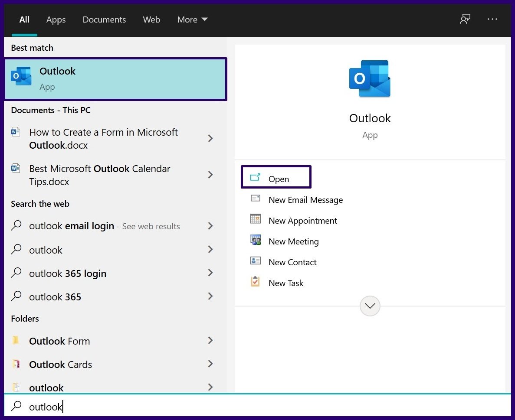The width and height of the screenshot is (515, 420).
Task: Select the Web search tab
Action: [151, 20]
